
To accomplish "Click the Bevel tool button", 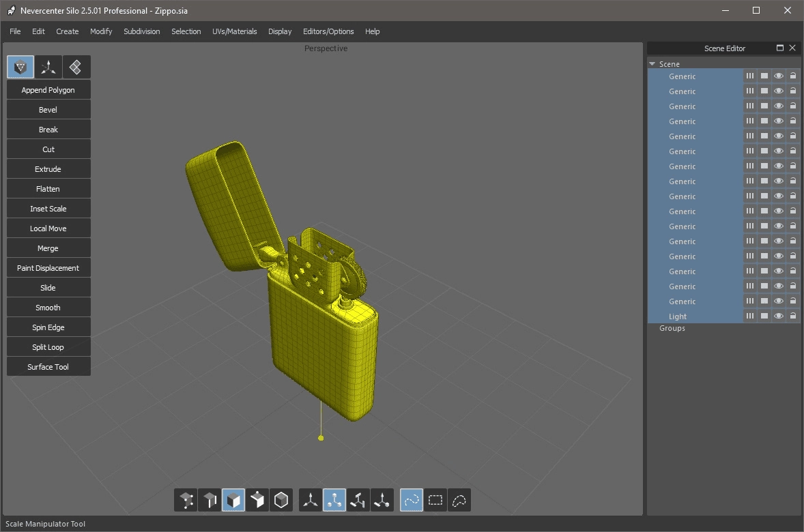I will (48, 110).
